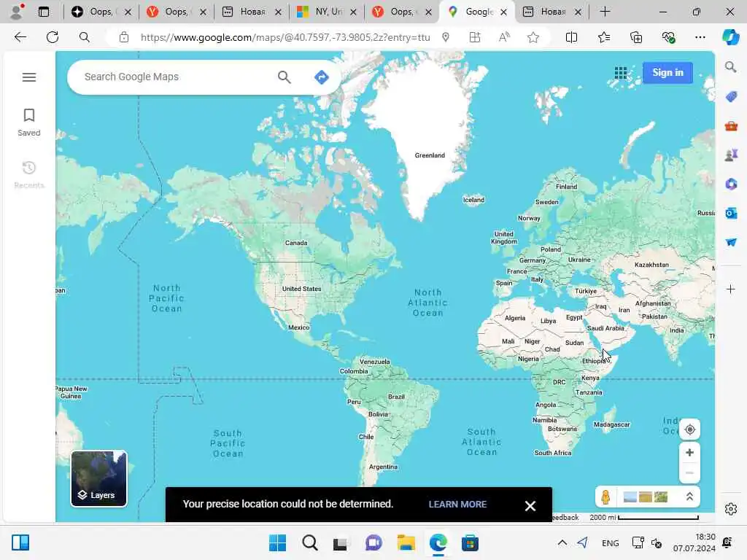Open the Favorites list

(x=603, y=37)
